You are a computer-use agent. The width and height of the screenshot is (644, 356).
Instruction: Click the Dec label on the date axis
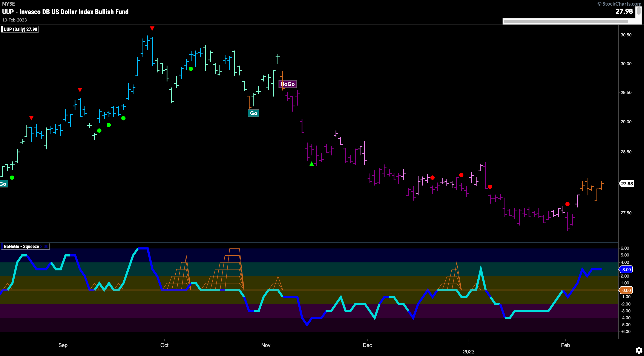[367, 345]
